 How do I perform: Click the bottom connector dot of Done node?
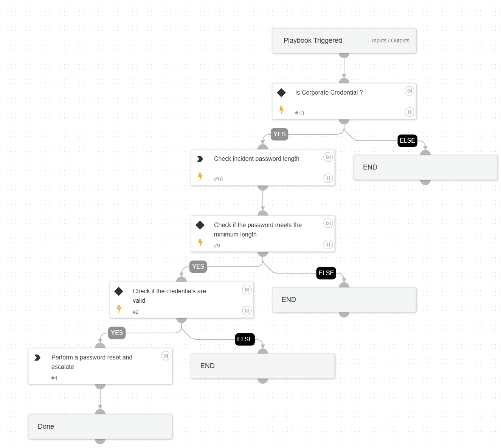(x=100, y=441)
